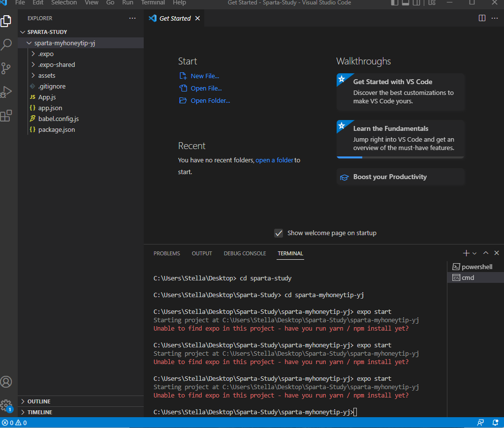Close the terminal panel
Screen dimensions: 504x428
coord(497,253)
